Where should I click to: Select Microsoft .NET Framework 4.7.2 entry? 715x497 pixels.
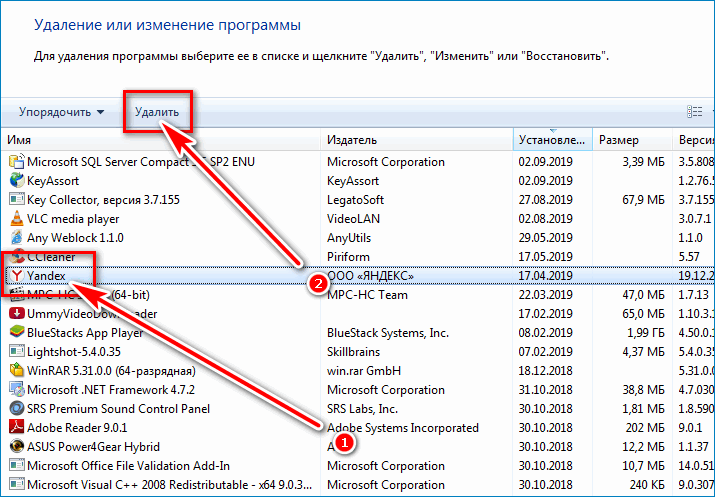(111, 389)
